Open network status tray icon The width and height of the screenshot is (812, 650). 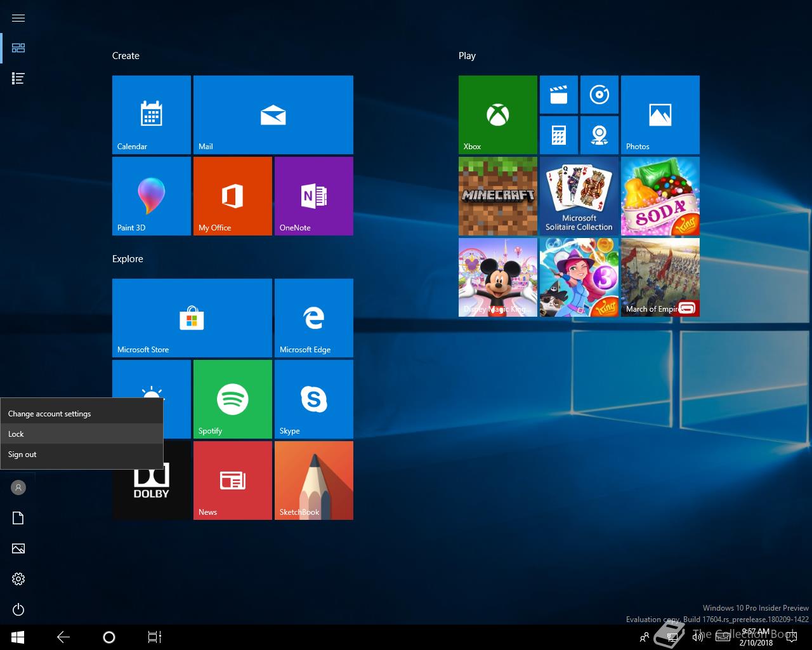click(671, 637)
